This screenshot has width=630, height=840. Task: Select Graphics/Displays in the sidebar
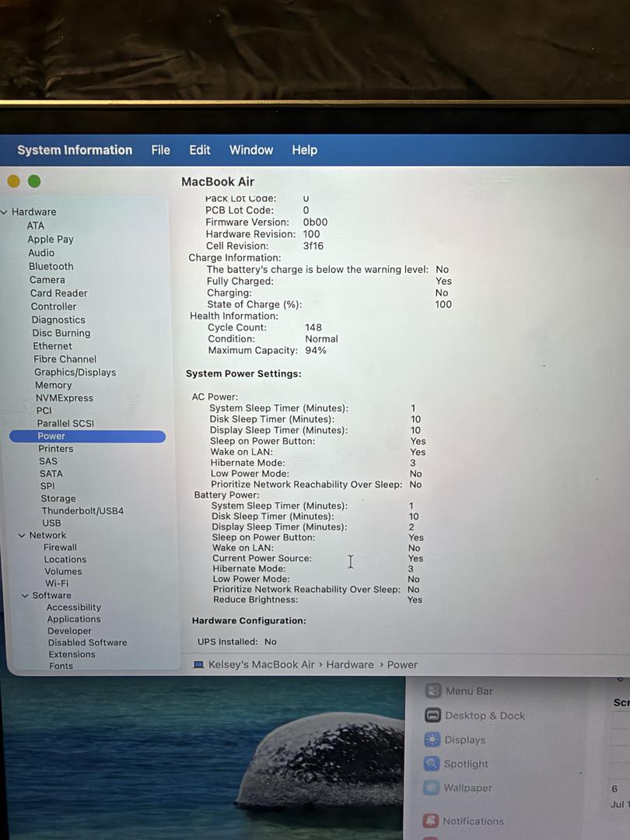pos(75,373)
